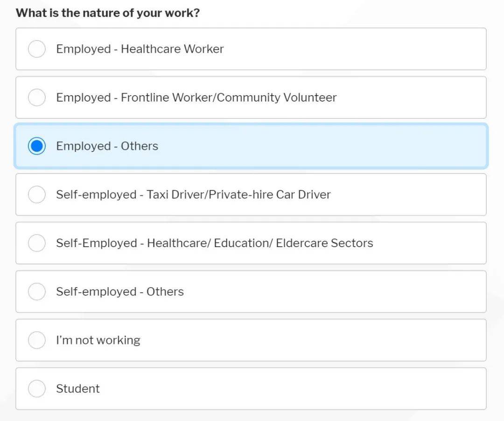Choose the I'm not working radio button
Image resolution: width=504 pixels, height=421 pixels.
[x=37, y=340]
